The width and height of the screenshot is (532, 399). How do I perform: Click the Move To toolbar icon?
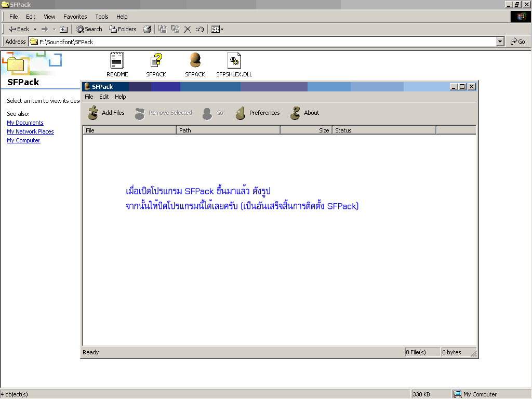(163, 29)
